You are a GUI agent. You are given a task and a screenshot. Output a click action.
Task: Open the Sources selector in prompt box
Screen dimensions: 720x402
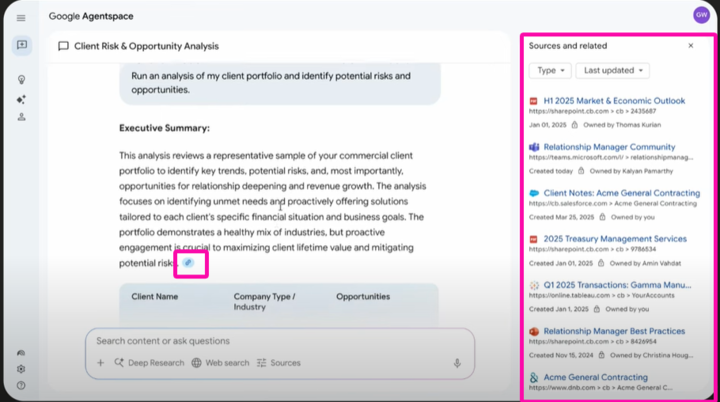(x=279, y=363)
